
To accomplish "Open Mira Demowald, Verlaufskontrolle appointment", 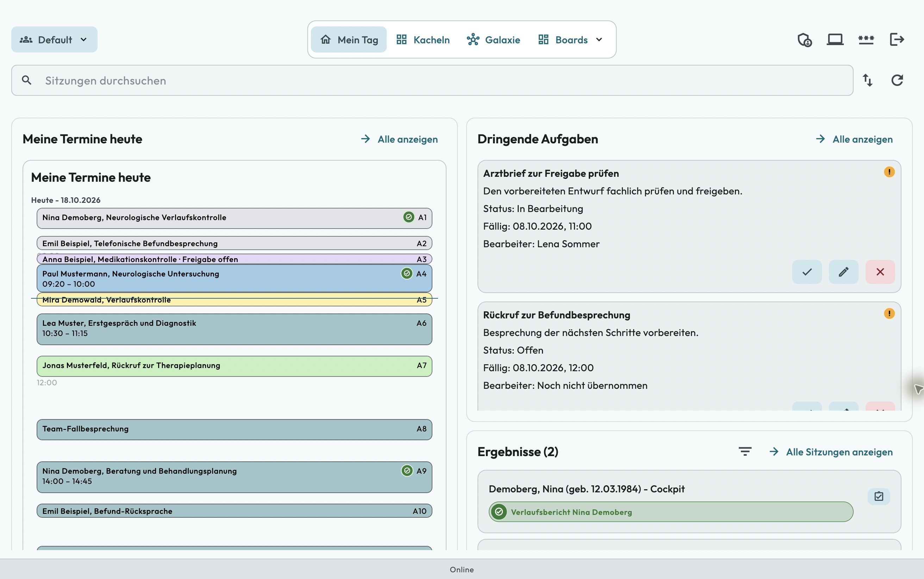I will click(234, 300).
